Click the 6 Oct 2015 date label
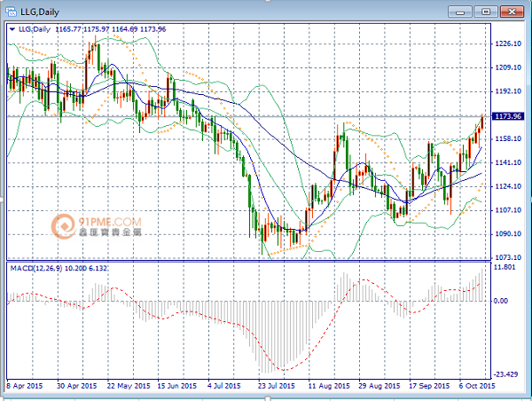This screenshot has width=532, height=401. click(477, 386)
